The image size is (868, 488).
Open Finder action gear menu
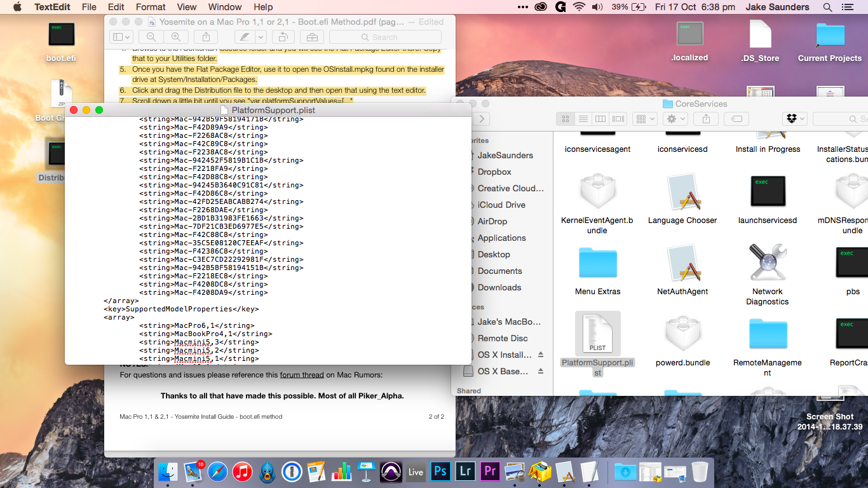(x=675, y=119)
